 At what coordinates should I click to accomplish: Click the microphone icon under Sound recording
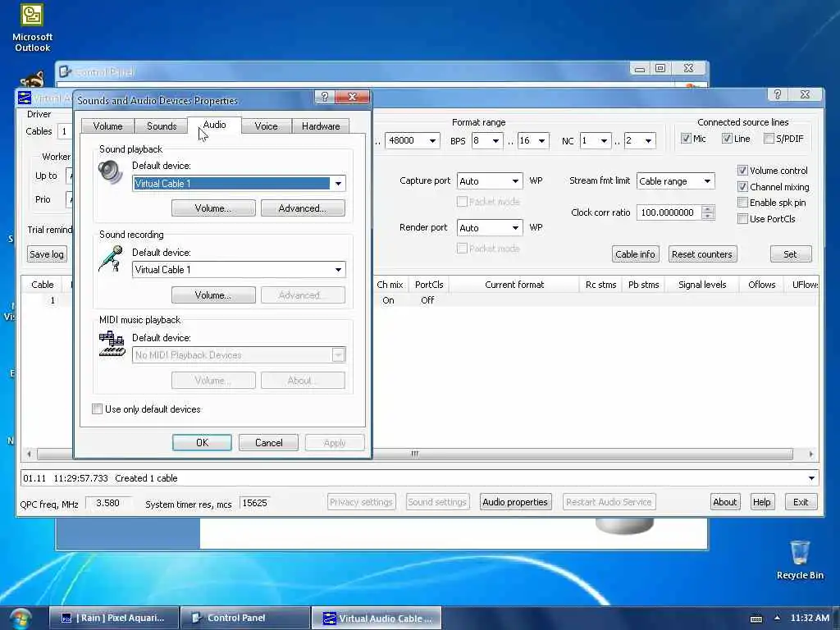pos(111,258)
